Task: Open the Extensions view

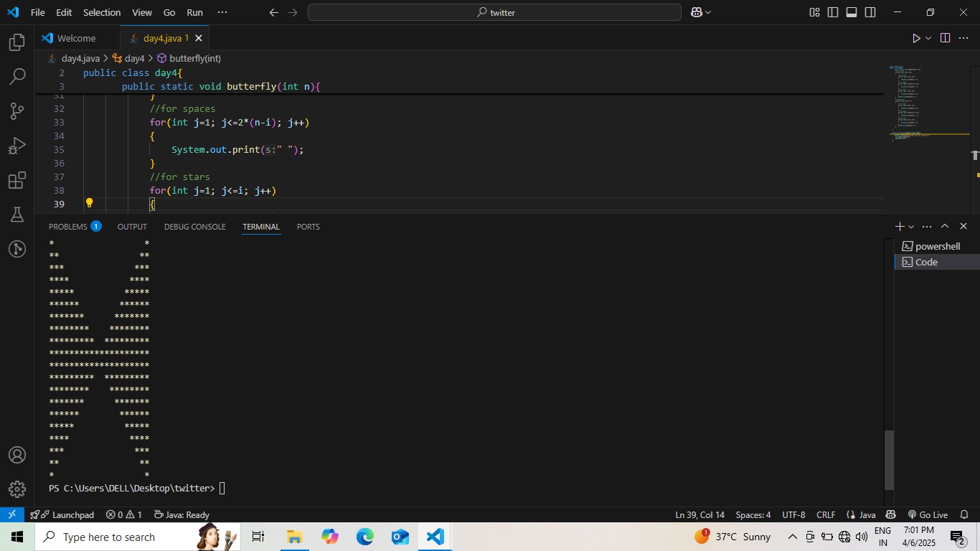Action: (17, 181)
